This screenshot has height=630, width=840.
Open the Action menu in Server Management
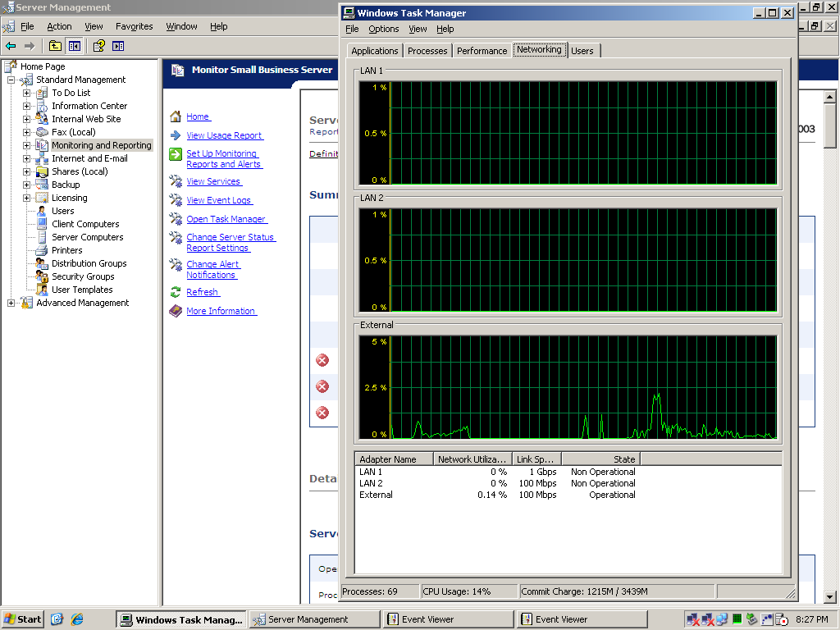pyautogui.click(x=59, y=26)
